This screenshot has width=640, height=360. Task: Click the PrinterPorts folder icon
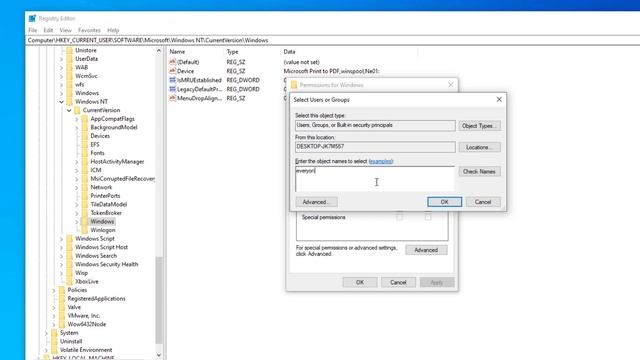pos(85,196)
